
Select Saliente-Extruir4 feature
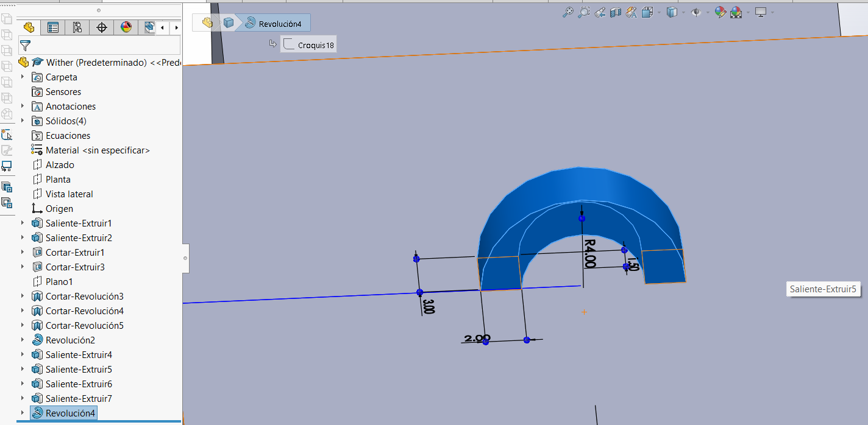click(x=79, y=355)
